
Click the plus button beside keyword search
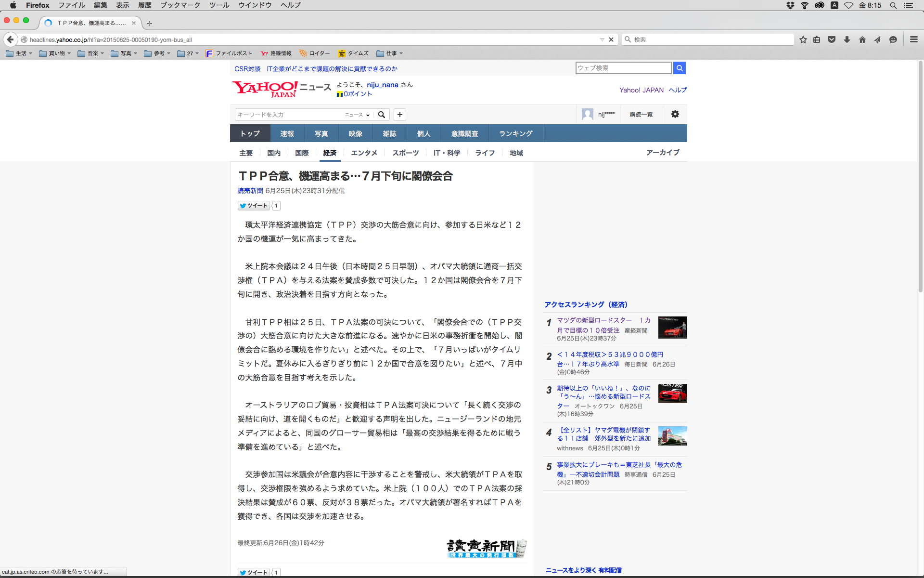399,115
